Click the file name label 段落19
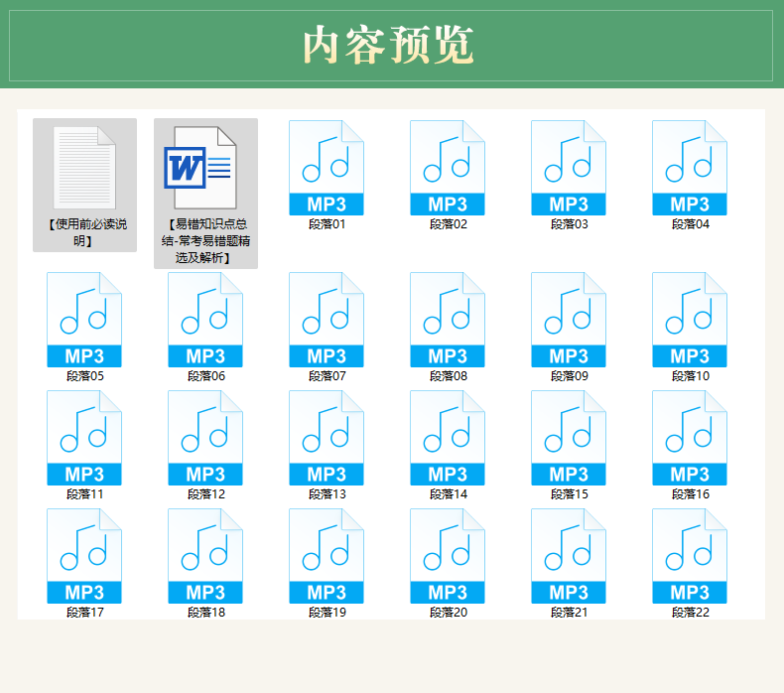784x693 pixels. (x=327, y=612)
